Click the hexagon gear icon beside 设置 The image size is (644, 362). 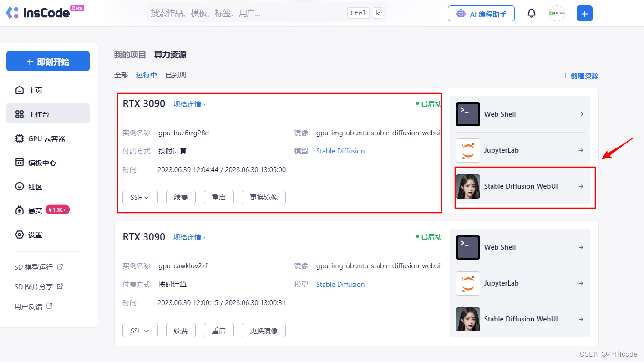click(x=20, y=235)
